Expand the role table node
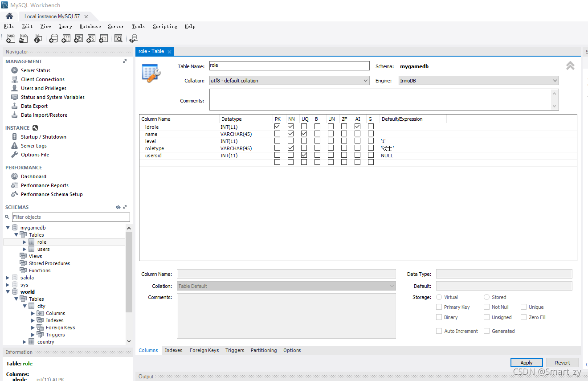The width and height of the screenshot is (588, 381). point(25,242)
